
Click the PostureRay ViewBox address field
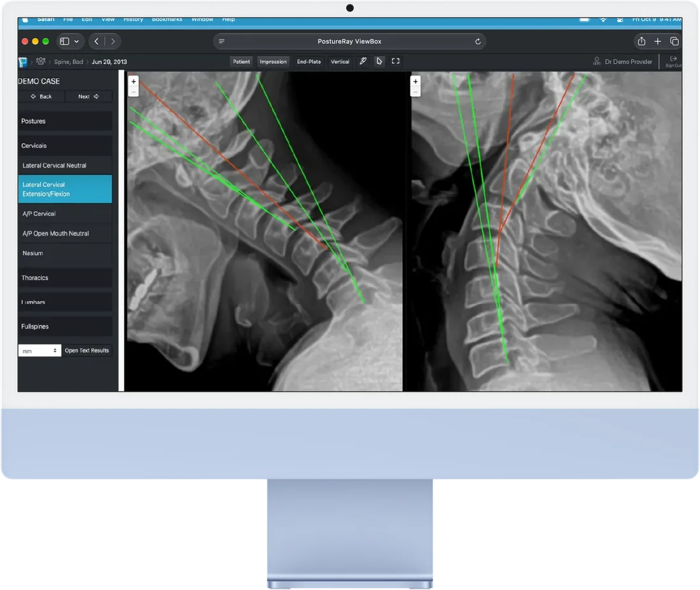pyautogui.click(x=349, y=41)
